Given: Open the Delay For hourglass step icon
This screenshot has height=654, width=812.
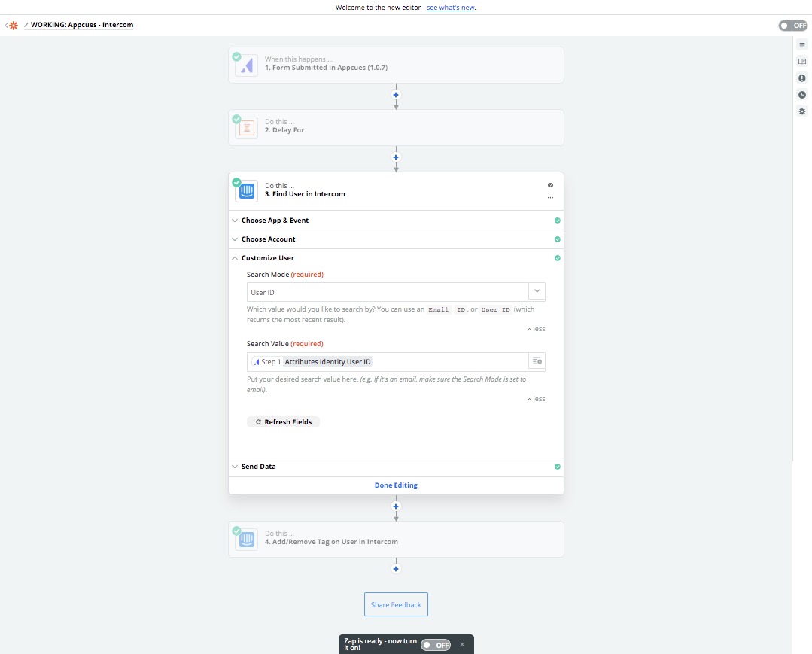Looking at the screenshot, I should [247, 128].
